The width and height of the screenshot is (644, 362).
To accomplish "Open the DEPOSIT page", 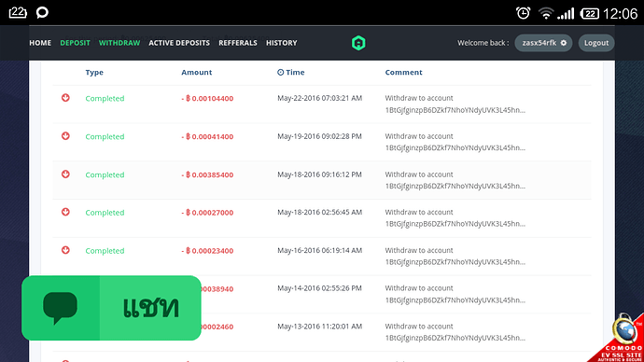I will (x=75, y=43).
